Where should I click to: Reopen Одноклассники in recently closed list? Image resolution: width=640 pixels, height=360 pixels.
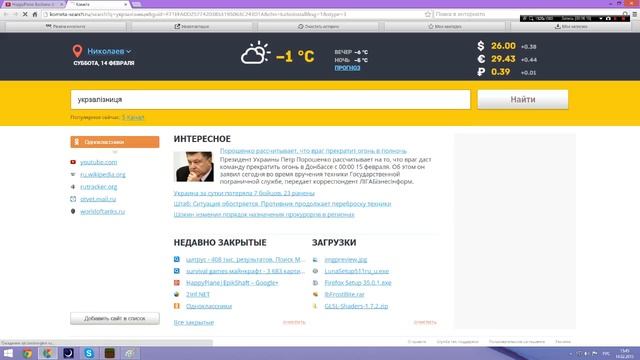(x=209, y=306)
